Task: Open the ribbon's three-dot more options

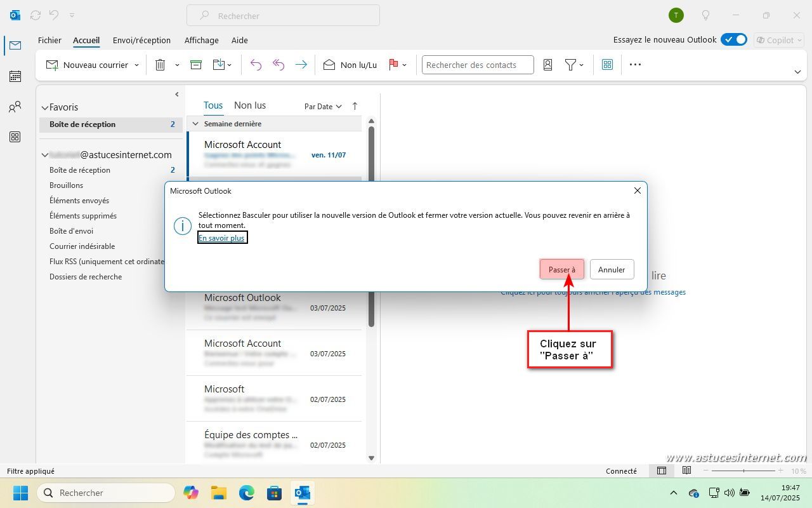Action: pos(635,65)
